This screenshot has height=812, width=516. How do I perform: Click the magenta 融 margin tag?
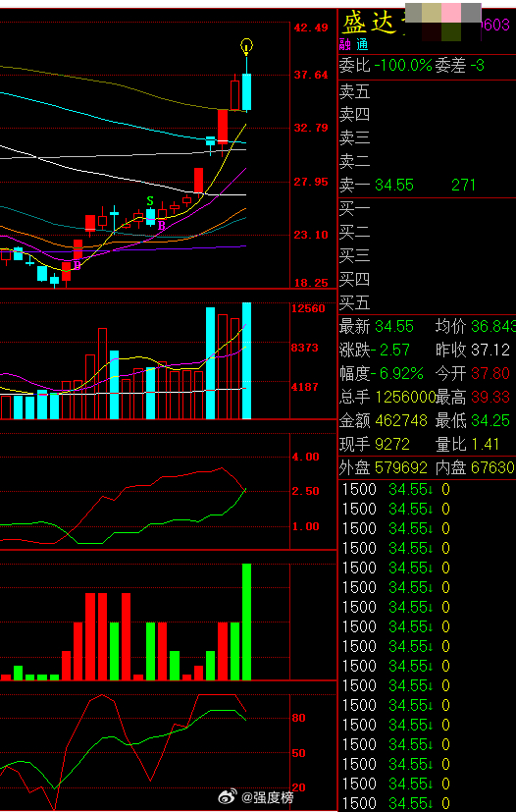point(344,44)
